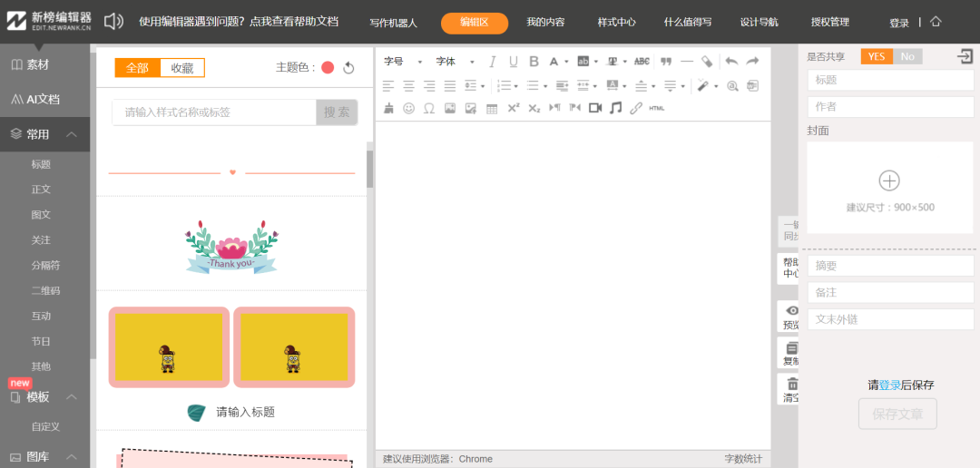Insert music using the note icon

(x=616, y=108)
